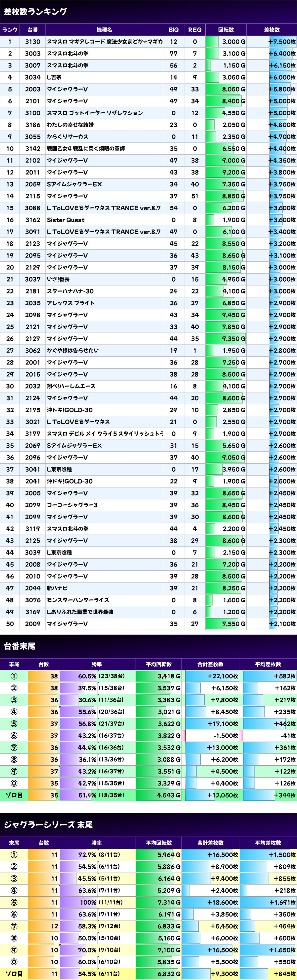Image resolution: width=297 pixels, height=980 pixels.
Task: Select average rotations 7,100 G
Action: pos(169,949)
